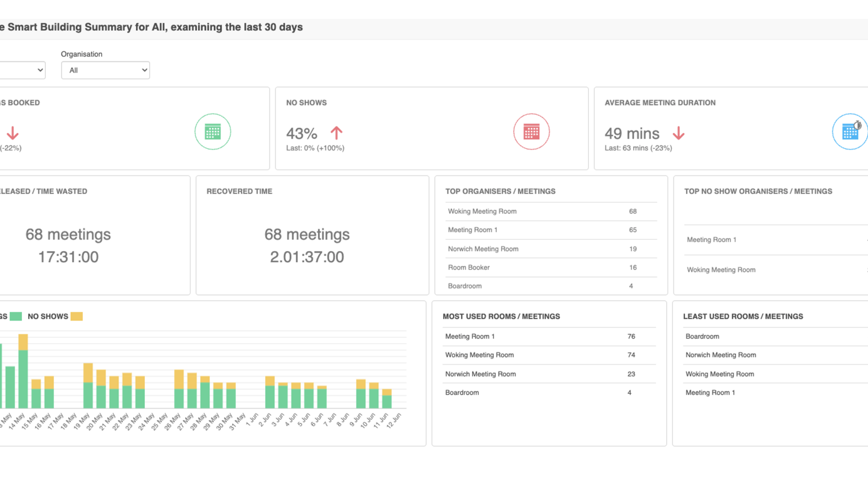Screen dimensions: 868x488
Task: Select Meeting Room 1 row with 65 meetings
Action: (473, 230)
